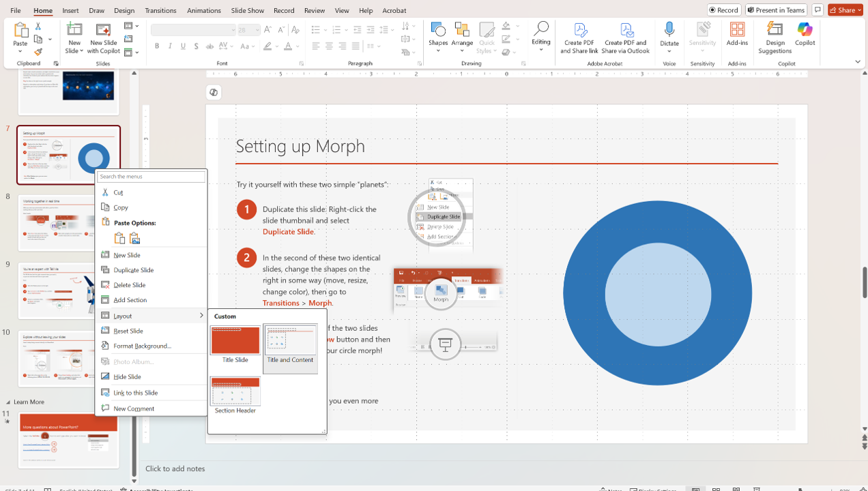This screenshot has width=868, height=491.
Task: Collapse the Learn More section
Action: (x=9, y=402)
